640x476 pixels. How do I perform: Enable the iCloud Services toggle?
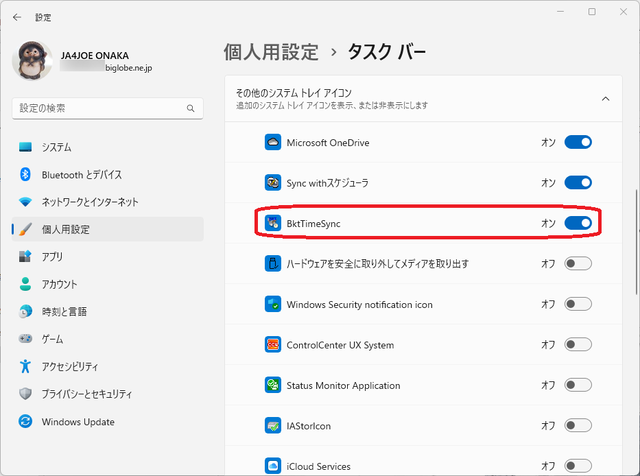click(x=578, y=466)
